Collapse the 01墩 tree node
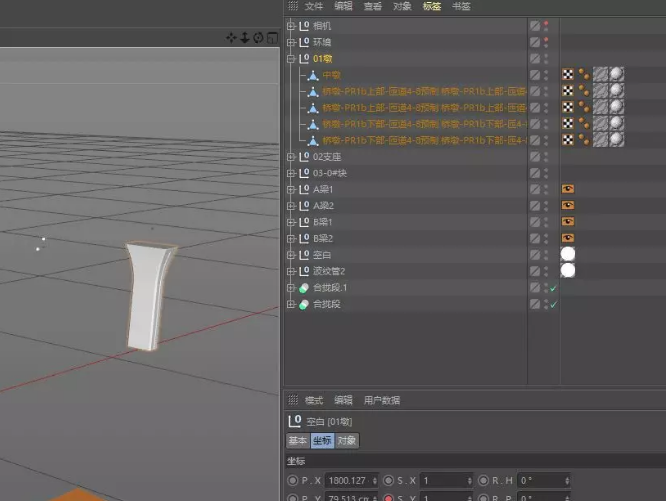666x501 pixels. pyautogui.click(x=291, y=59)
